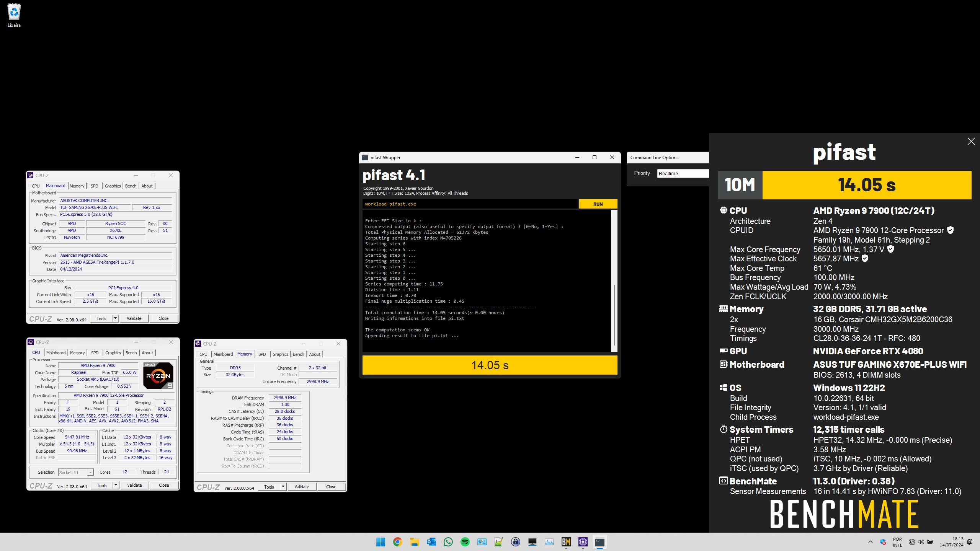This screenshot has height=551, width=980.
Task: Close the BenchMate pifast result panel
Action: [971, 142]
